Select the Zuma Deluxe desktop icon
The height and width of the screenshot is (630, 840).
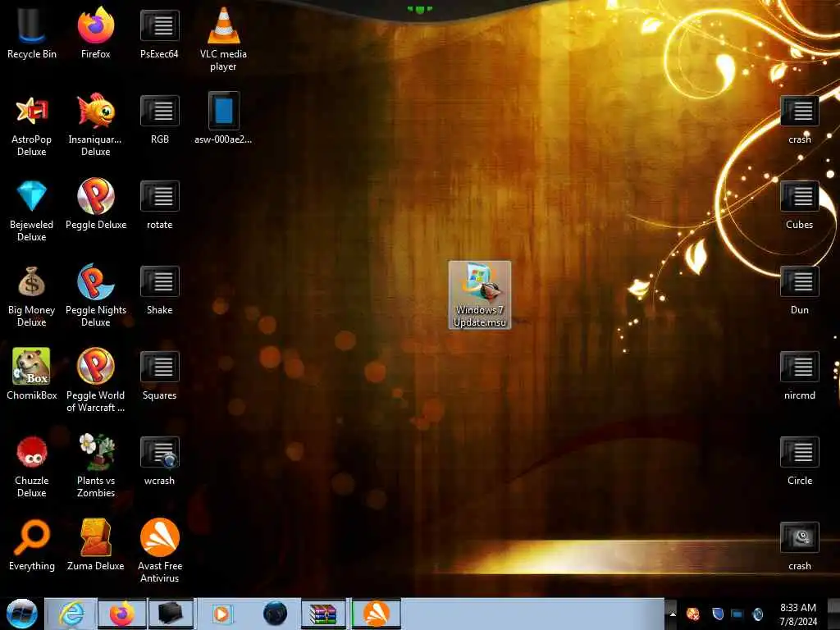[95, 546]
